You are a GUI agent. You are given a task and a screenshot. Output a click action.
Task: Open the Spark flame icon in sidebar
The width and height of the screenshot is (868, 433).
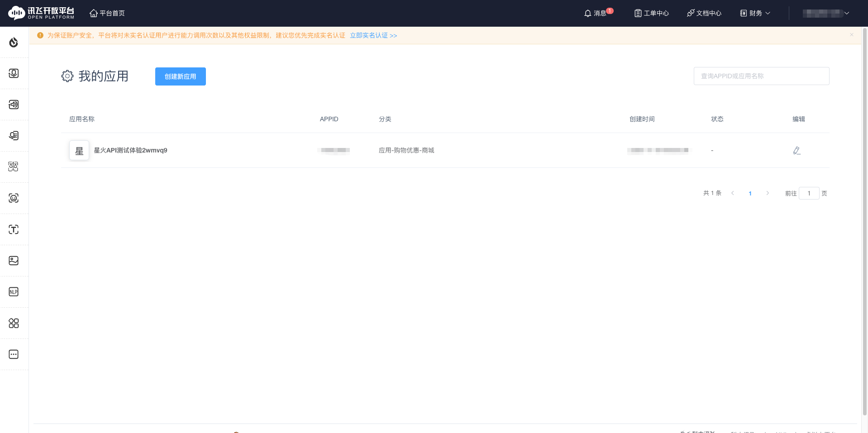click(x=14, y=42)
